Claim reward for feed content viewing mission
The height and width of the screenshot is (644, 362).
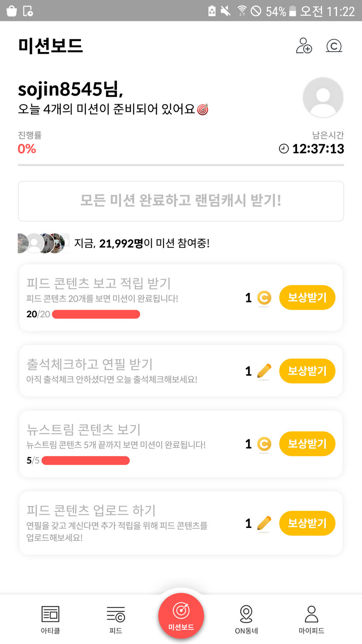(x=307, y=298)
